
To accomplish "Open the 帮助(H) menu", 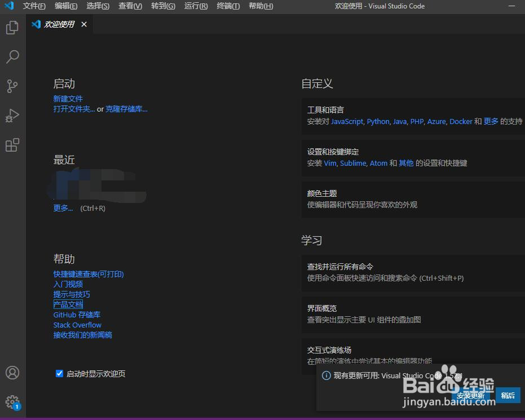I will tap(261, 6).
